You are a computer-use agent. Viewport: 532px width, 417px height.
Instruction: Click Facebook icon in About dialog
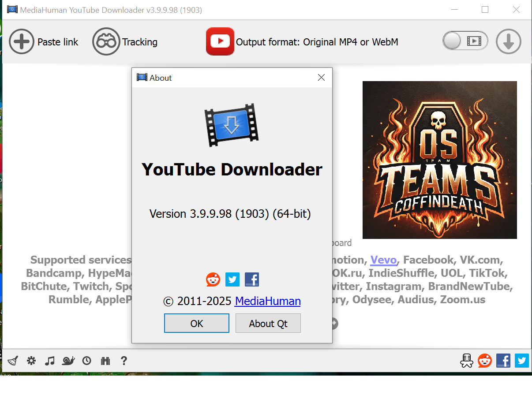(252, 279)
